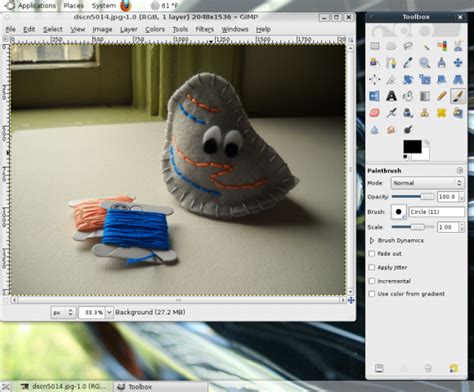Select the Rectangle Select tool

(x=375, y=46)
